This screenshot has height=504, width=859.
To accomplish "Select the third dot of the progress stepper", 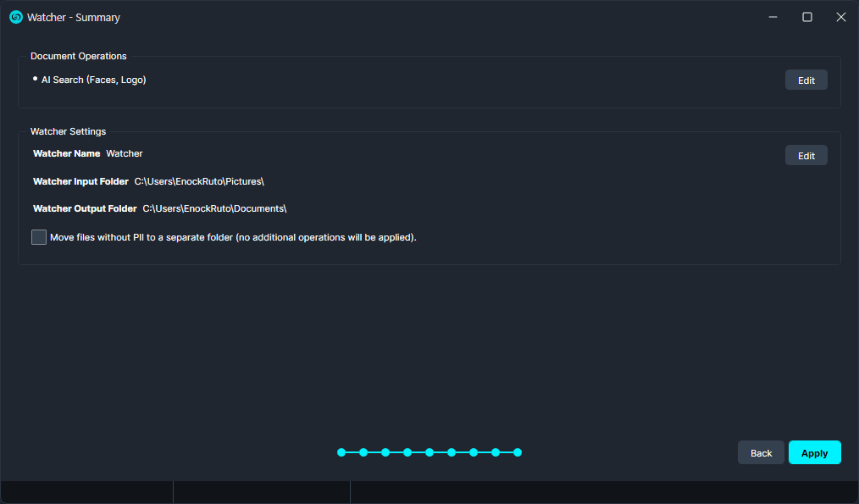I will (385, 452).
